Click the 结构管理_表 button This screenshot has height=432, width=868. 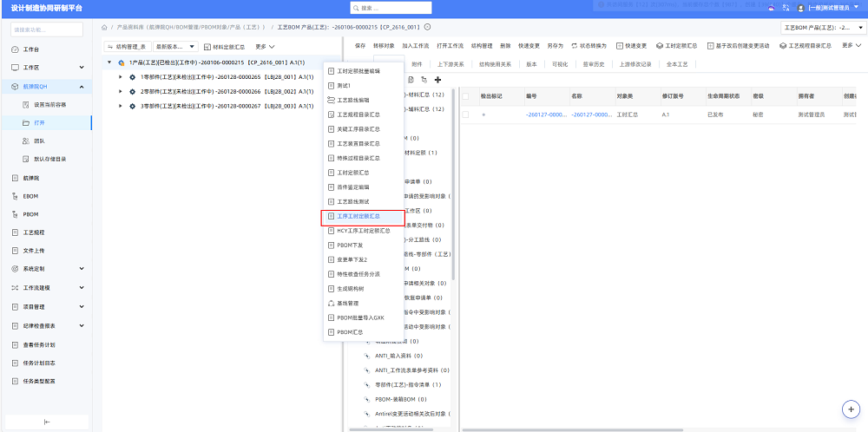[x=127, y=47]
